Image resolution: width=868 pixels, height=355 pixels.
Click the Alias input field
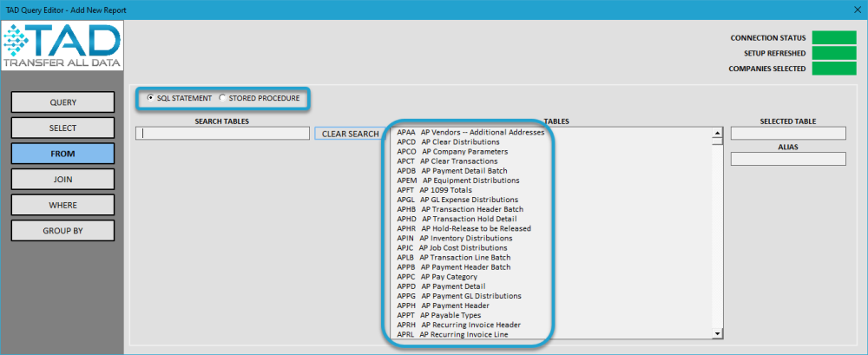[788, 159]
